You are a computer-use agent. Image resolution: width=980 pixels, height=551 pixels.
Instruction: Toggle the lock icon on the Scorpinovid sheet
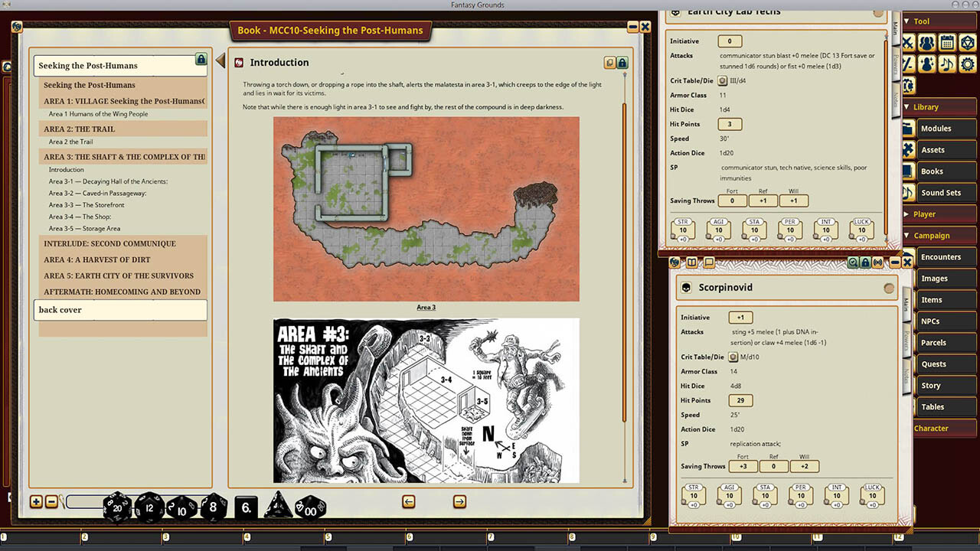[x=865, y=262]
